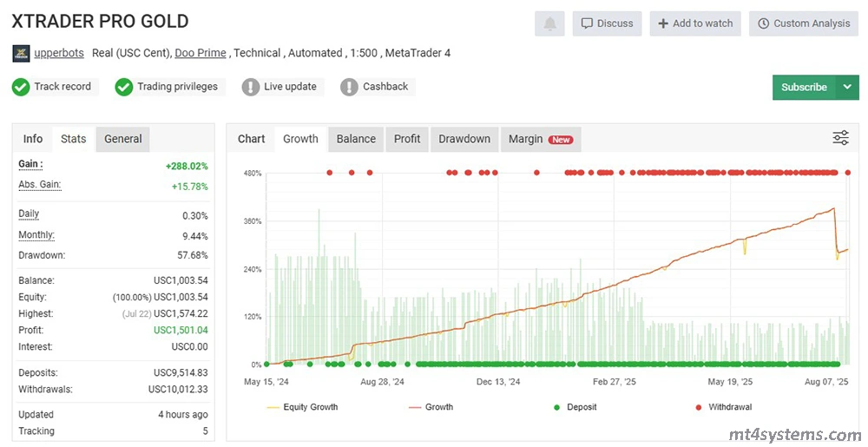Toggle Equity Growth series in legend
Viewport: 868px width, 447px height.
(305, 406)
